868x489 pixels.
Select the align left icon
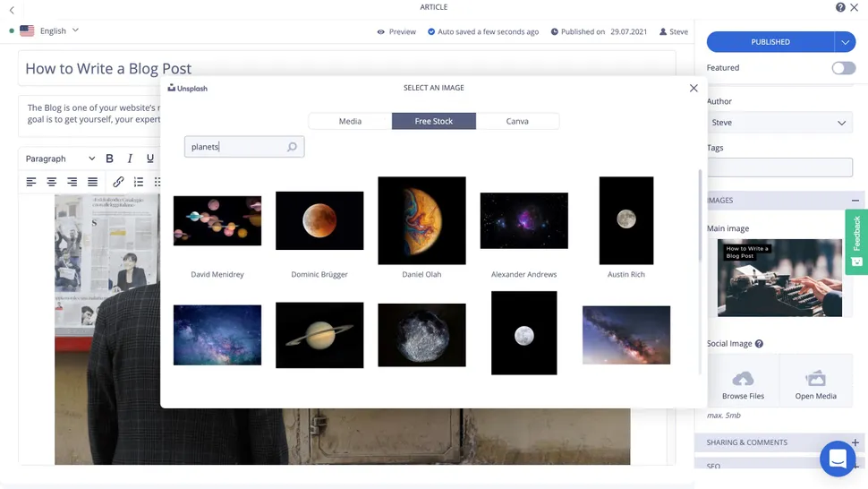click(31, 182)
